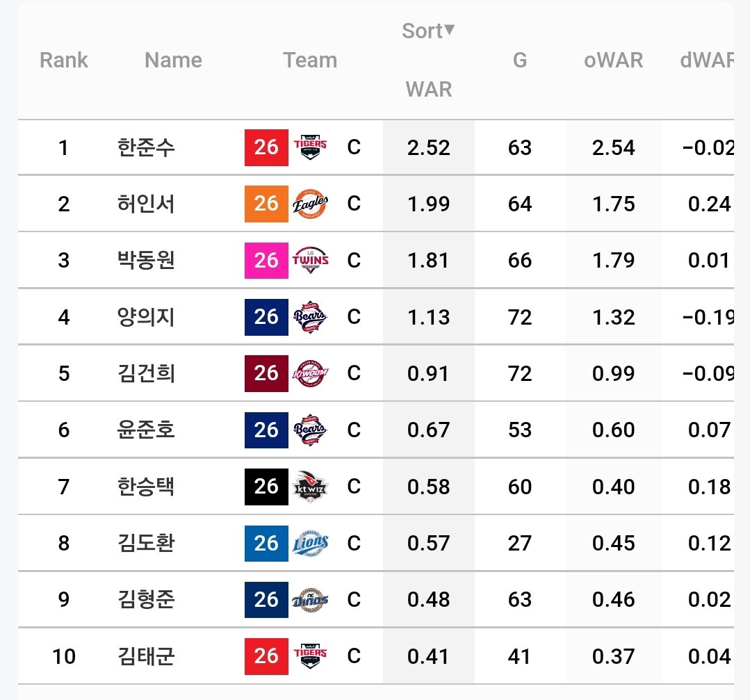This screenshot has height=700, width=750.
Task: Click the kt wiz team logo
Action: [x=310, y=487]
